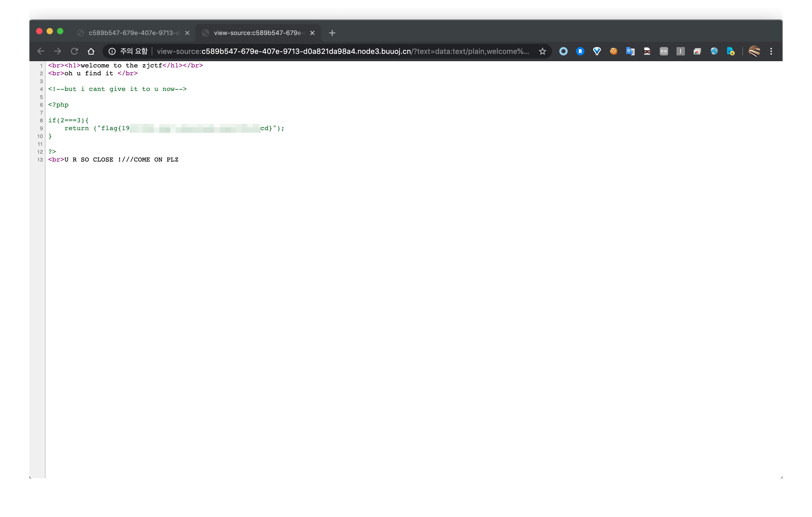Open a new tab with plus button
Screen dimensions: 812x517
point(332,33)
